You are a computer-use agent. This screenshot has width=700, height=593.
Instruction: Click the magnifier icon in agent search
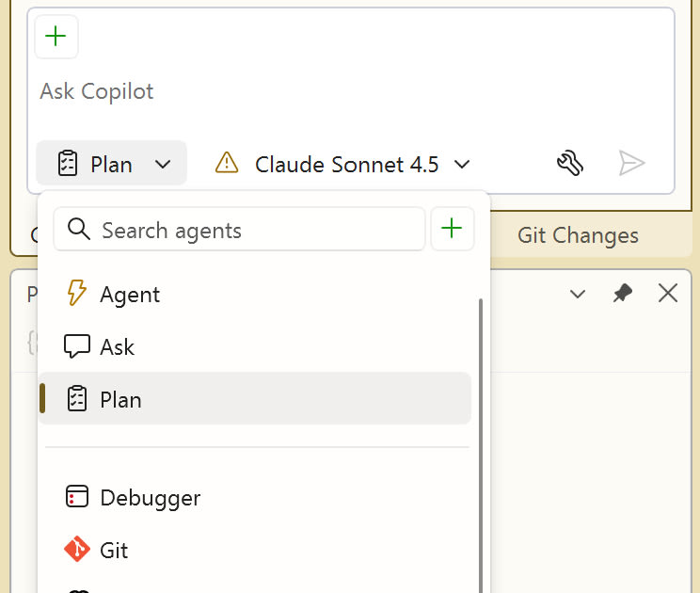pos(79,229)
